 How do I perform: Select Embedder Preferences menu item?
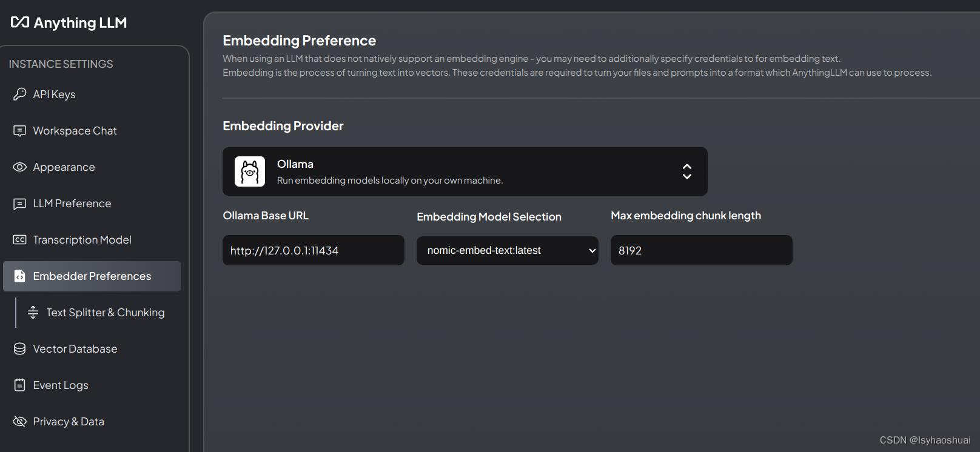coord(92,276)
